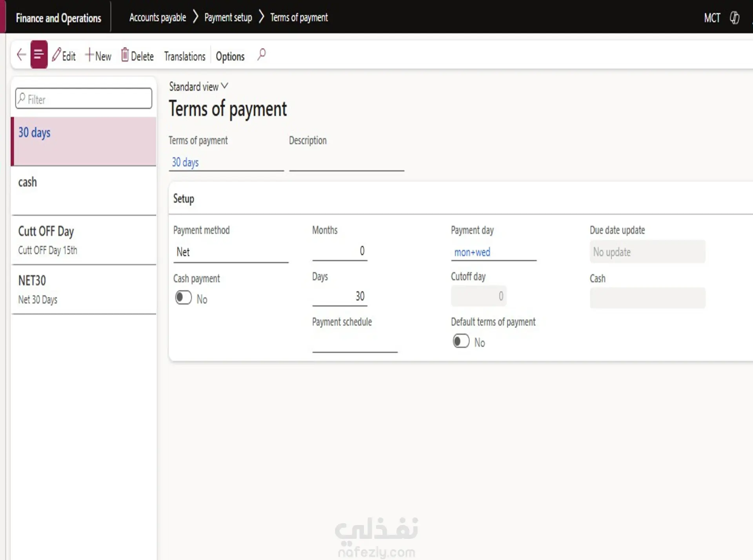This screenshot has height=560, width=753.
Task: Click the Filter input box
Action: click(84, 99)
